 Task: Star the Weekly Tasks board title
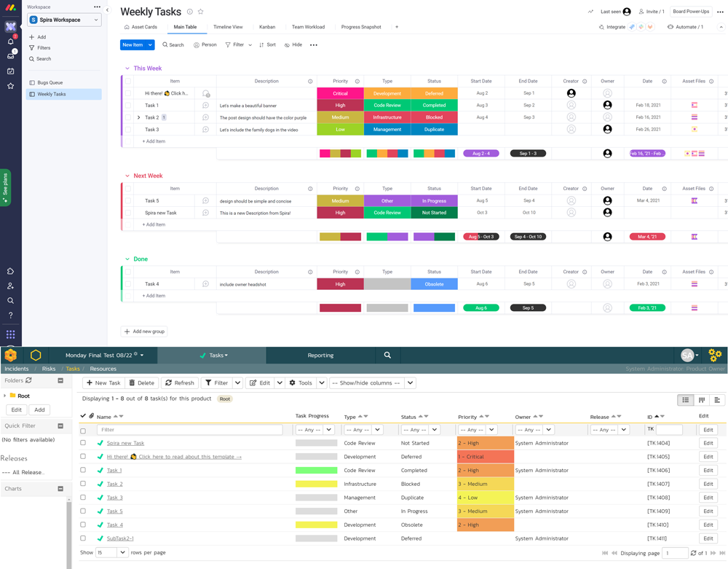click(x=201, y=12)
